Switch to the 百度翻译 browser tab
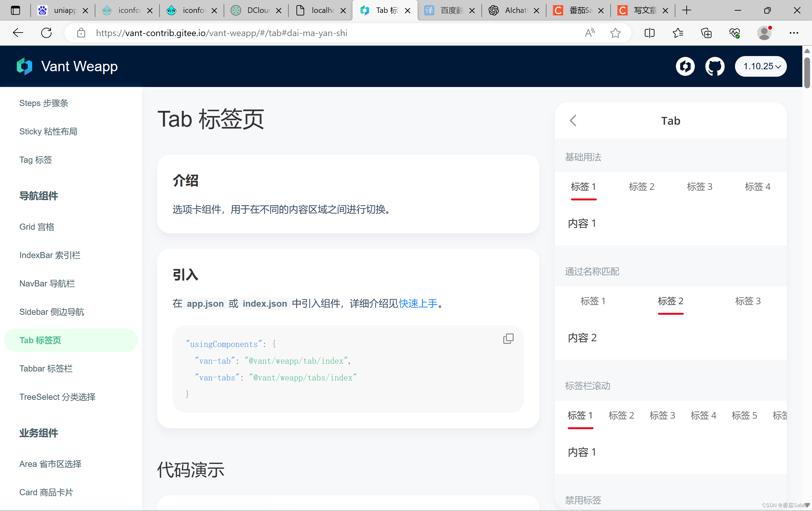This screenshot has width=812, height=511. (449, 10)
